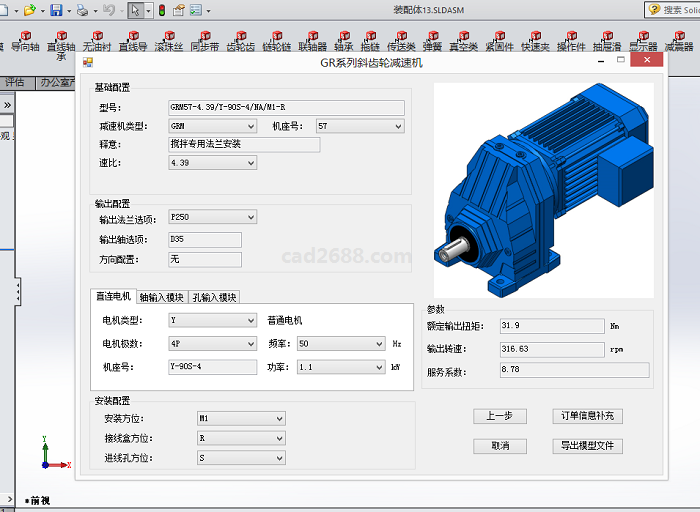This screenshot has height=512, width=700.
Task: Open the 联轴器 coupling library icon
Action: [312, 40]
